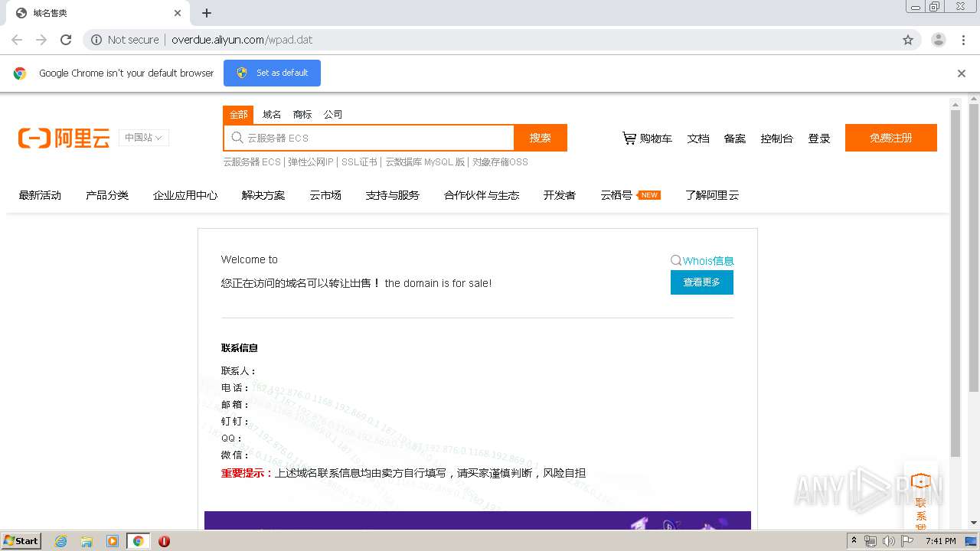This screenshot has height=551, width=980.
Task: Close the 域名售卖 tab
Action: tap(178, 13)
